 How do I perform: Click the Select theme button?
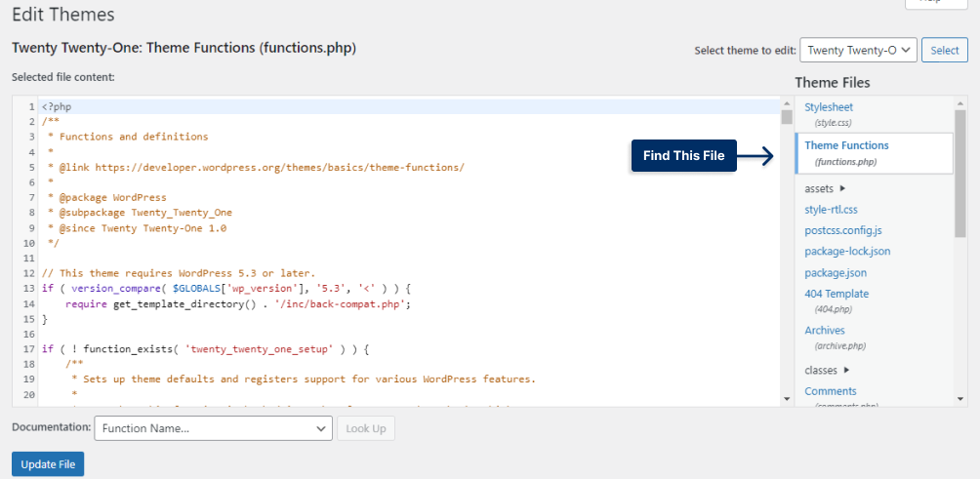(x=945, y=51)
